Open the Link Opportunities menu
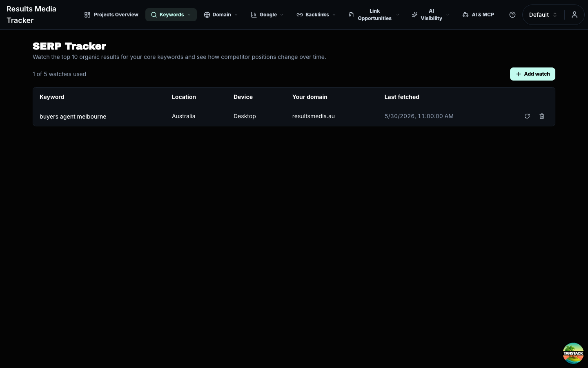 pyautogui.click(x=374, y=15)
